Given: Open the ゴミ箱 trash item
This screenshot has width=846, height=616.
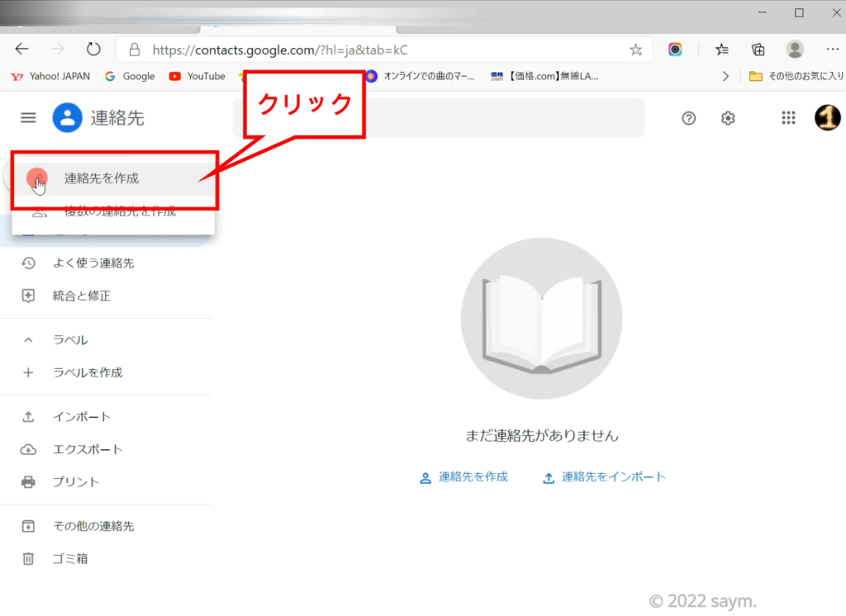Looking at the screenshot, I should click(x=70, y=559).
